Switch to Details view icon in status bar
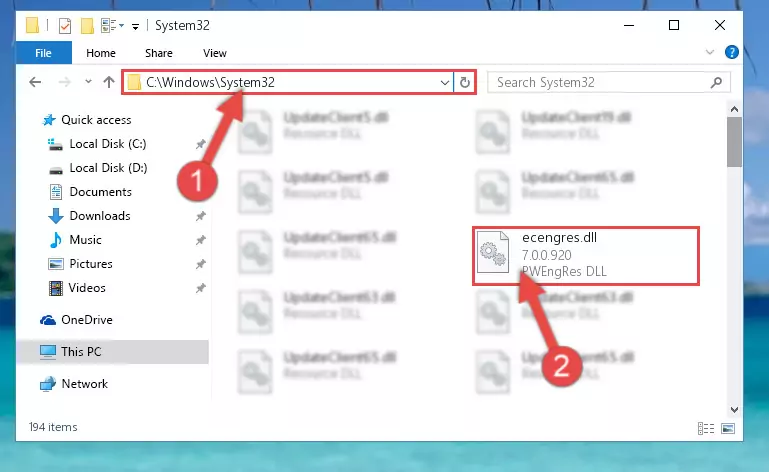 [x=706, y=428]
